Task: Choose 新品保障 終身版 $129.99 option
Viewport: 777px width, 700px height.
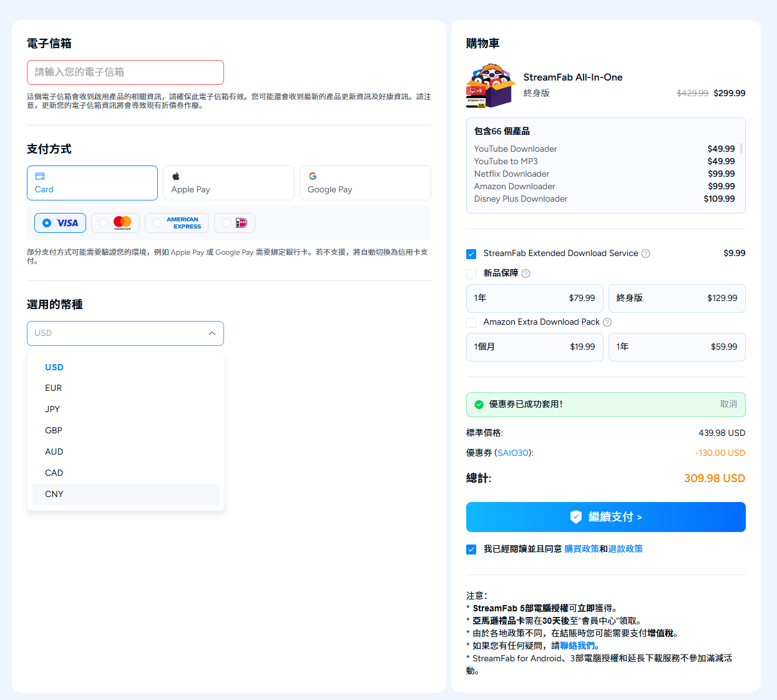Action: point(677,298)
